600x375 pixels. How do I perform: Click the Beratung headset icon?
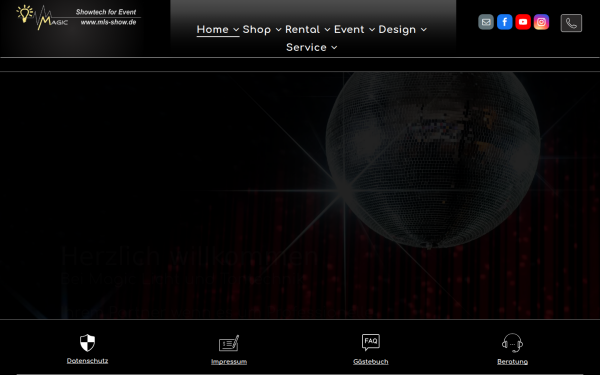(512, 343)
